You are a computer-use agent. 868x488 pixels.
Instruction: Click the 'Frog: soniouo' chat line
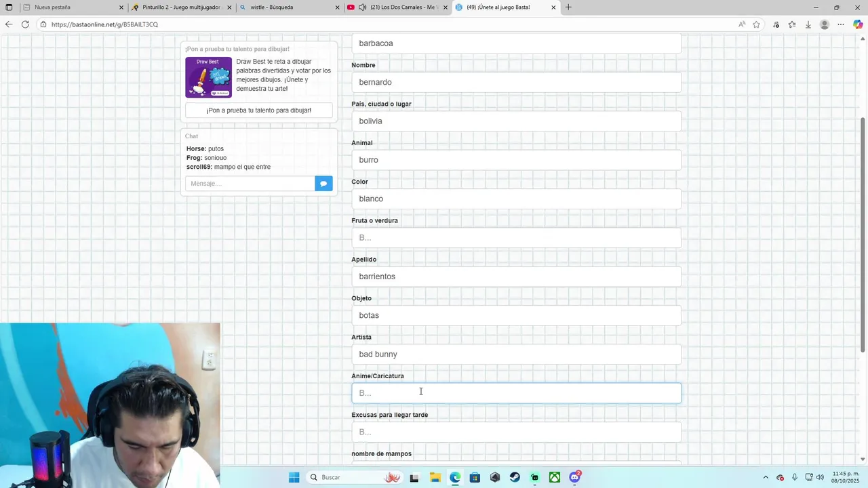pos(206,158)
